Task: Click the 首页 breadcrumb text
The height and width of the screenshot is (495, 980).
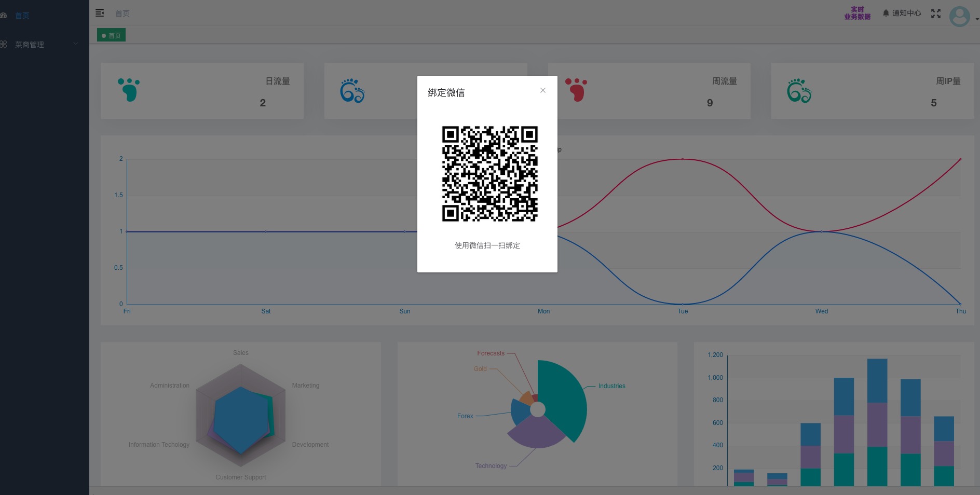Action: pyautogui.click(x=122, y=13)
